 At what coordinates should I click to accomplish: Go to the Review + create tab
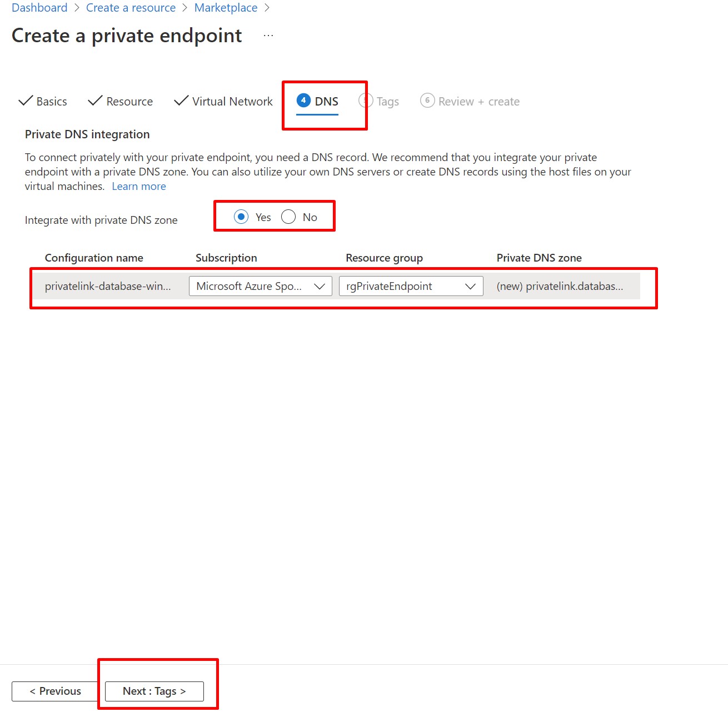(x=478, y=102)
